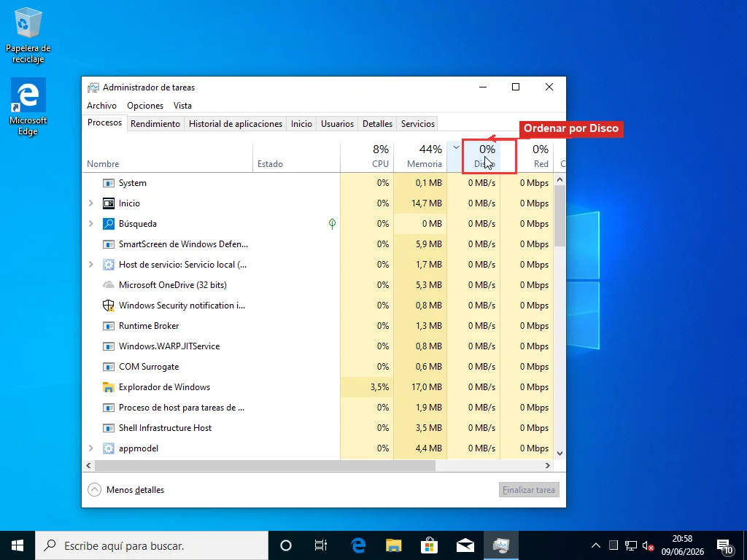Expand the appmodel process group
747x560 pixels.
coord(91,448)
